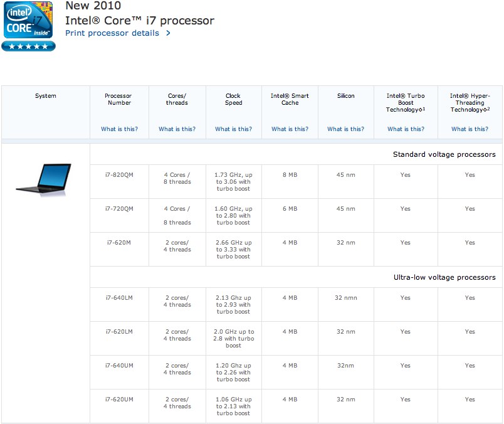Click the five-star rating badge

28,46
